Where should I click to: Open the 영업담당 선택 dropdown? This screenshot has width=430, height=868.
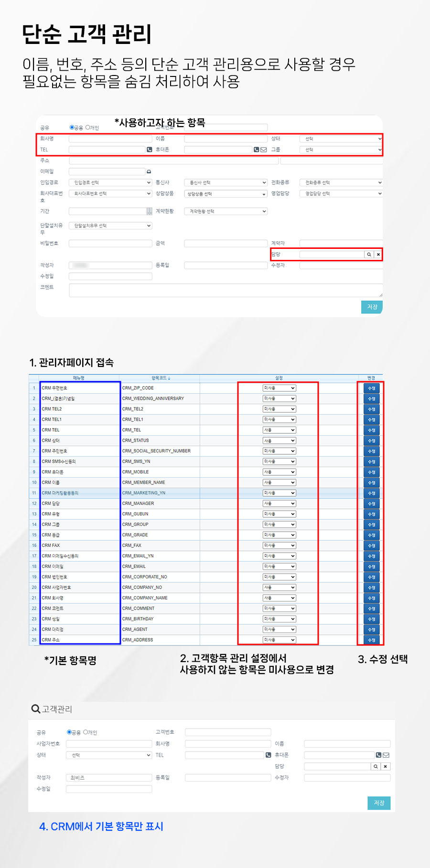tap(341, 193)
